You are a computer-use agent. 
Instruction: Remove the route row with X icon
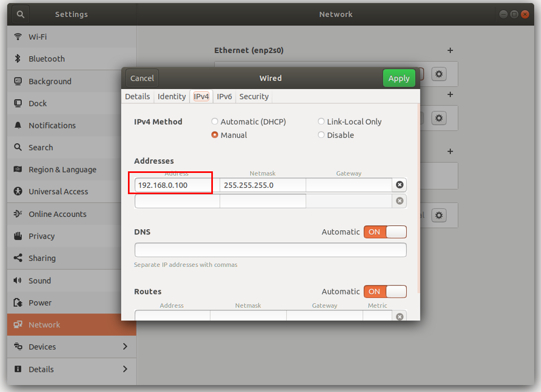pyautogui.click(x=400, y=317)
